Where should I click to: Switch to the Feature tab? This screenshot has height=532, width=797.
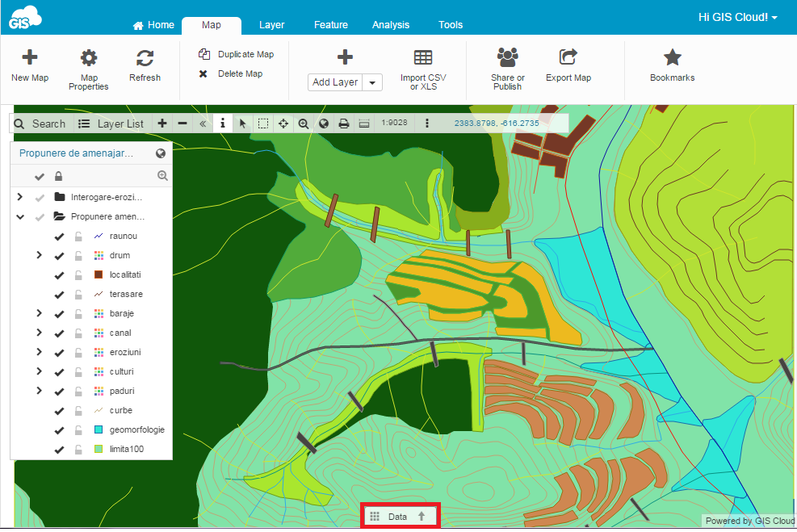point(331,25)
